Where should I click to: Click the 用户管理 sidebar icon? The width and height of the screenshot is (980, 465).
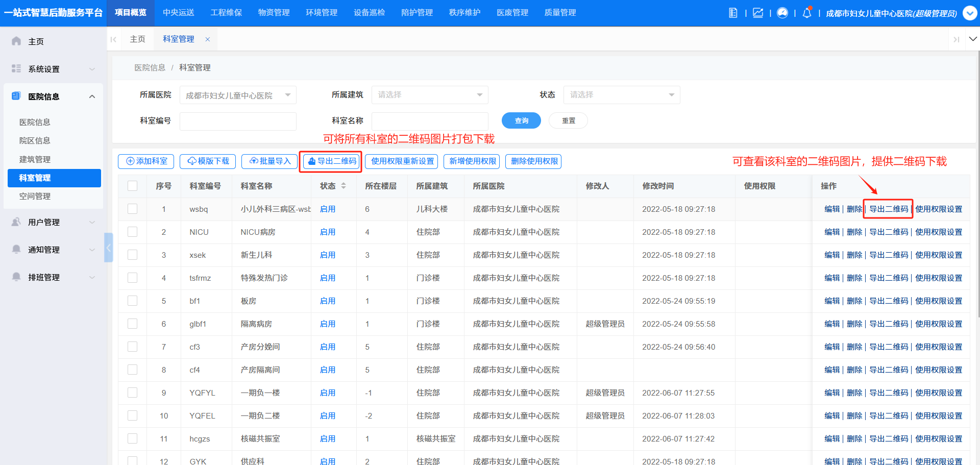16,222
